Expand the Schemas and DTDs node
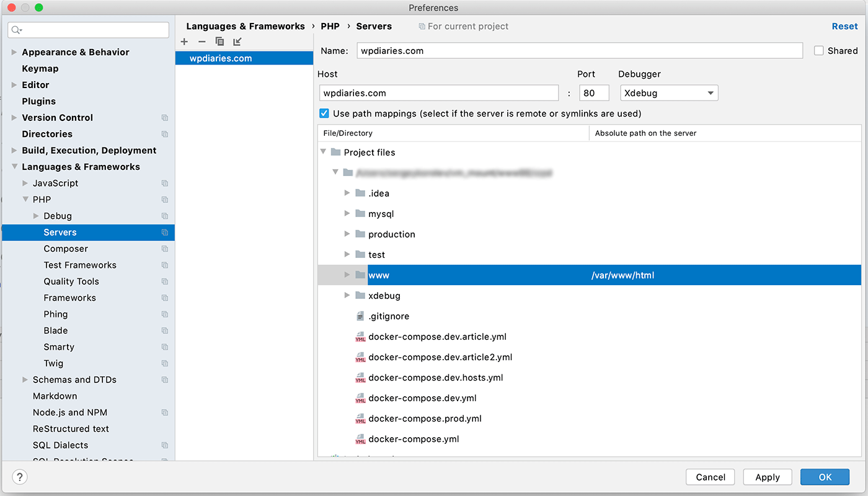 pyautogui.click(x=25, y=379)
